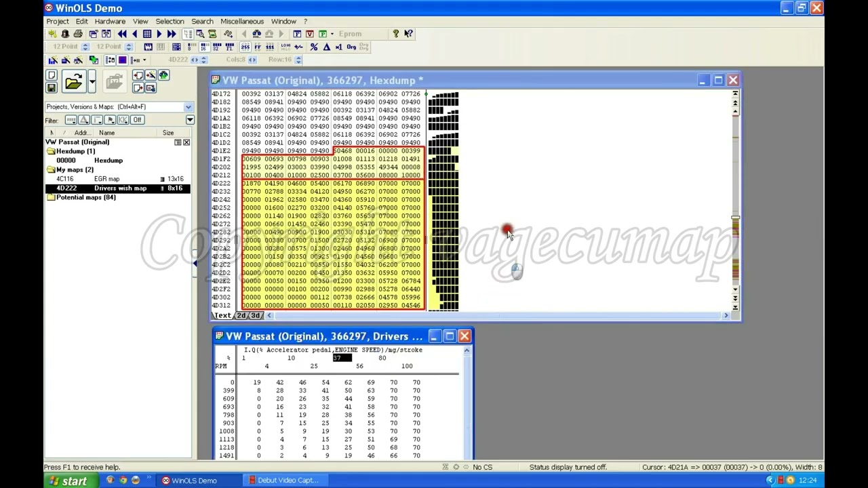Open the Miscellaneous menu
The height and width of the screenshot is (488, 868).
(242, 21)
